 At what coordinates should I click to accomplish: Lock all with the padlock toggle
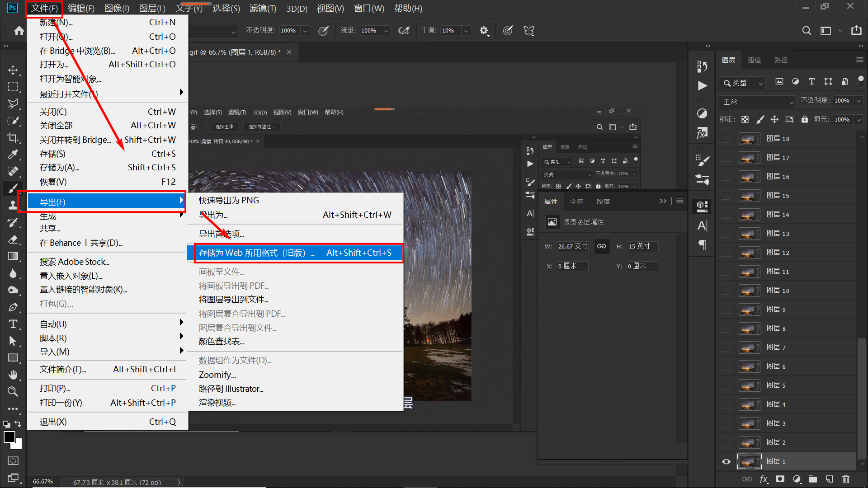[804, 119]
